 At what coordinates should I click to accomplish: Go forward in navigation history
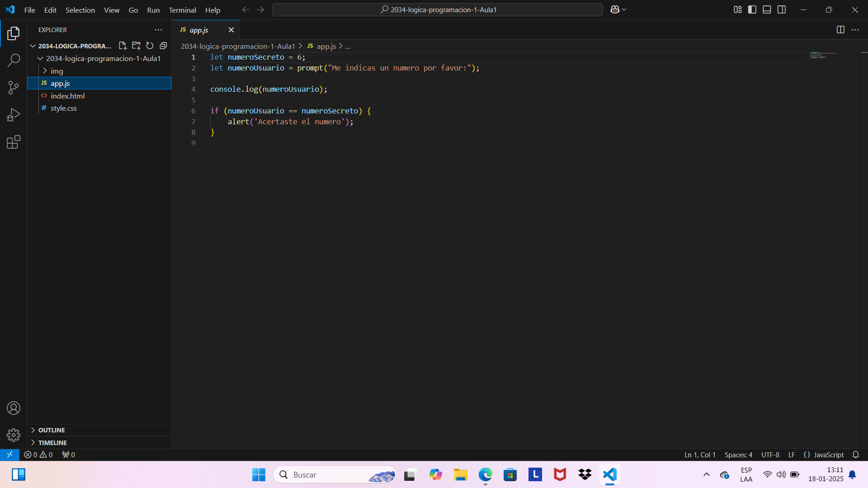[260, 9]
